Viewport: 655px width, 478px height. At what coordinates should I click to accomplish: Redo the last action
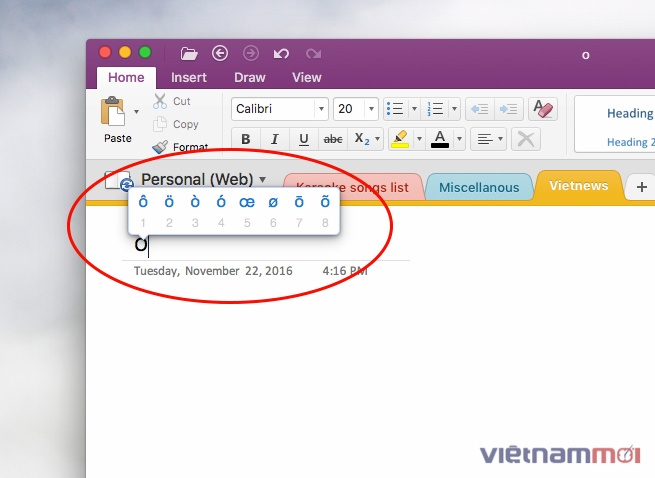(x=313, y=53)
